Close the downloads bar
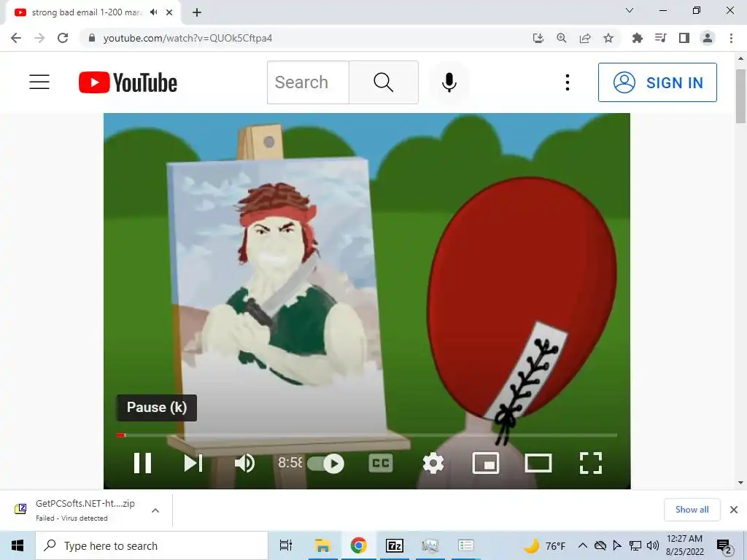The height and width of the screenshot is (560, 747). [x=734, y=510]
